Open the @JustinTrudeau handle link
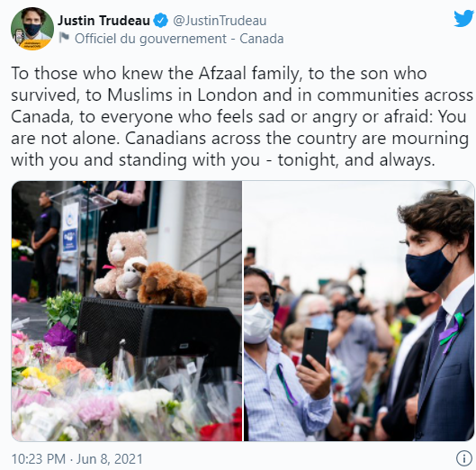 pyautogui.click(x=220, y=21)
